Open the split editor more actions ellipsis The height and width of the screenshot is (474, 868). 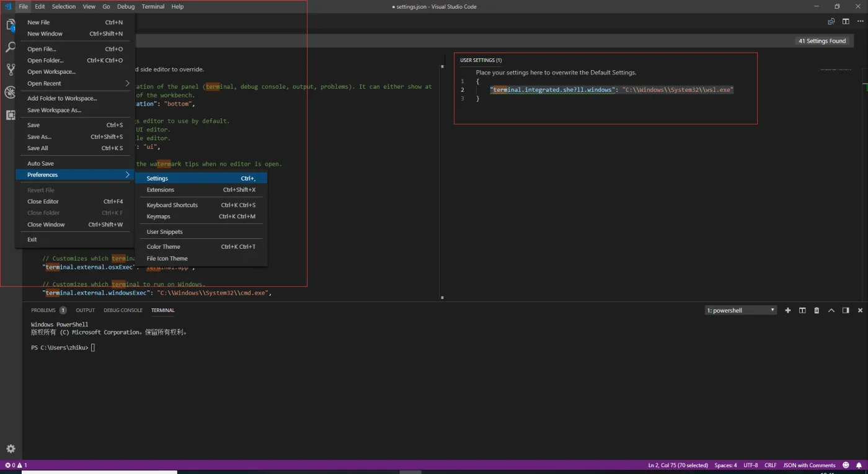pos(860,21)
